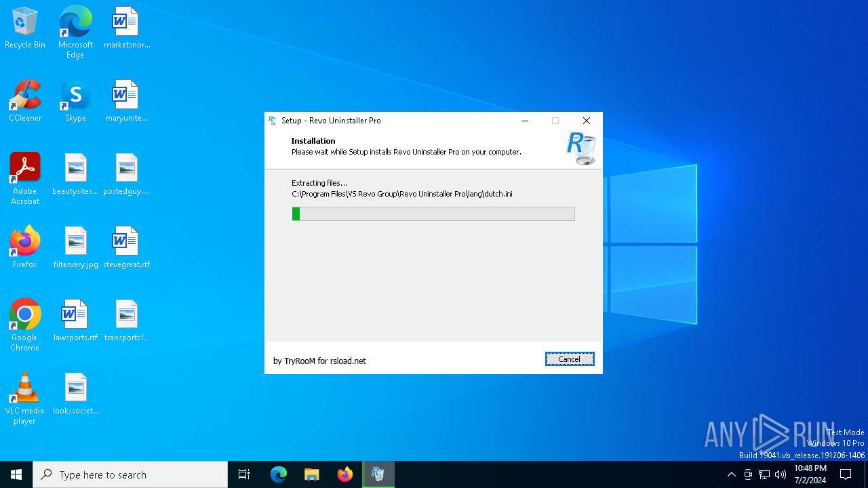This screenshot has height=488, width=868.
Task: Open the network status tray icon
Action: point(764,474)
